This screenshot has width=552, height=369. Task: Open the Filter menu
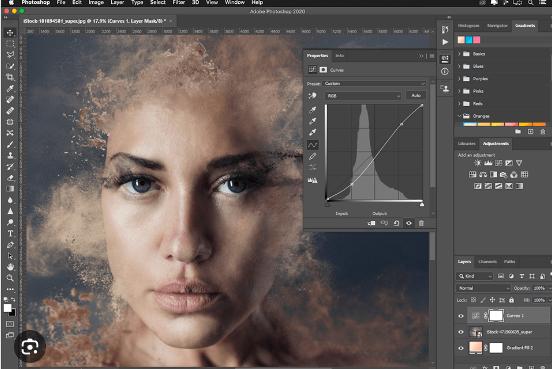[178, 2]
